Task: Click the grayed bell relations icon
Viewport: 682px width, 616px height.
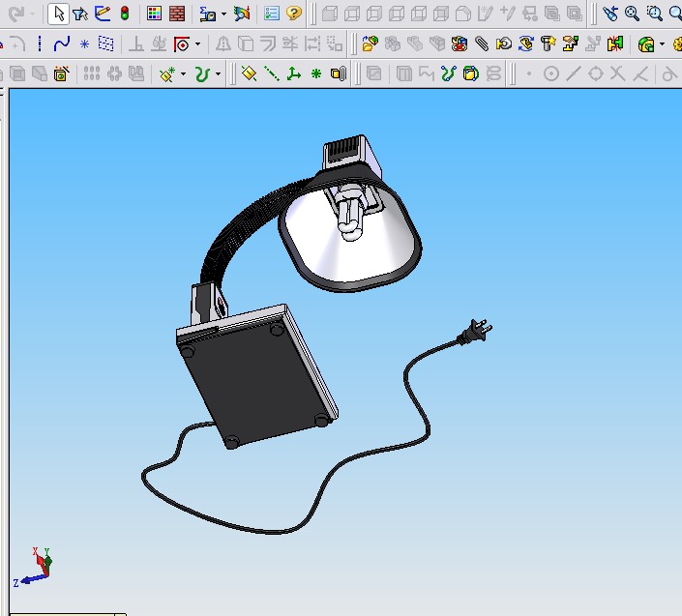Action: coord(223,44)
